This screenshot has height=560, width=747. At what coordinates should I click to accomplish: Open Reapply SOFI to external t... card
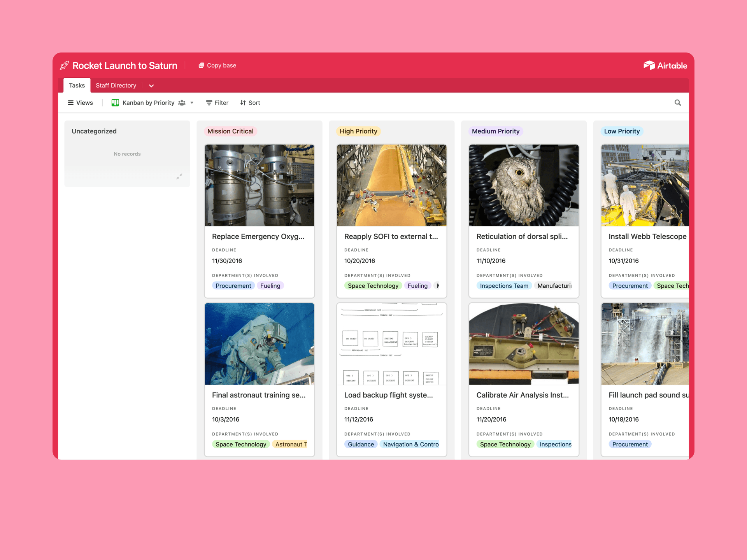tap(391, 236)
